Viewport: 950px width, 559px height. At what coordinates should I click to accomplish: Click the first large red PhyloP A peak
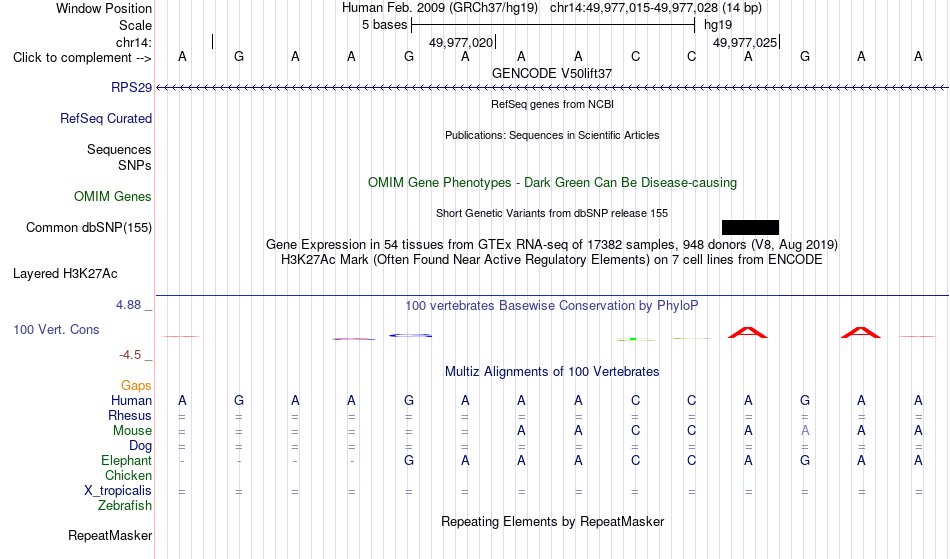click(x=747, y=332)
